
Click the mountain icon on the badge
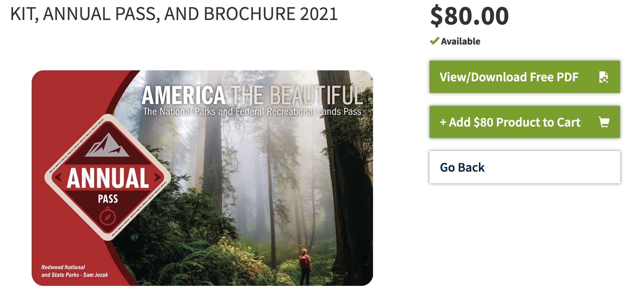[108, 146]
